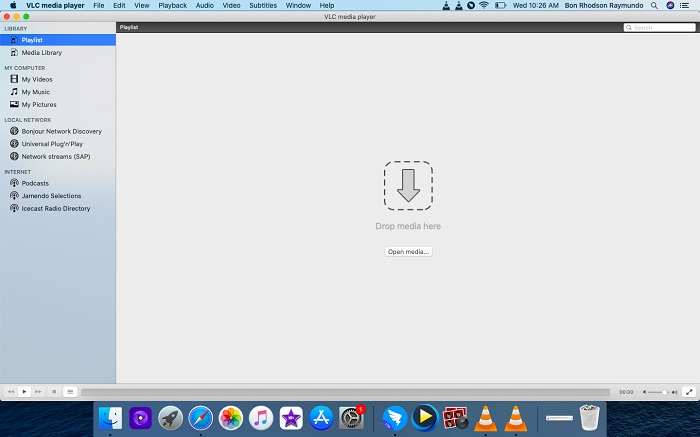Open Launchpad rocket icon in Dock

pos(170,418)
